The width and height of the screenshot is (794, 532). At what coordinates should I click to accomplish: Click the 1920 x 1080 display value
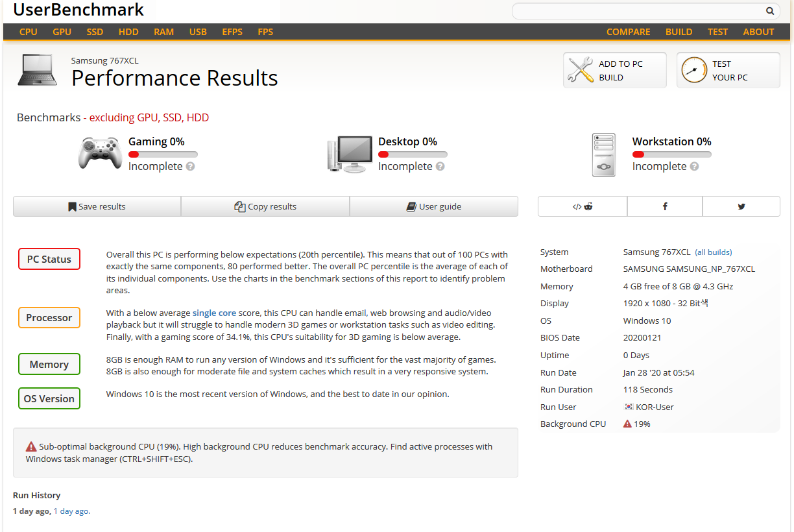click(666, 303)
